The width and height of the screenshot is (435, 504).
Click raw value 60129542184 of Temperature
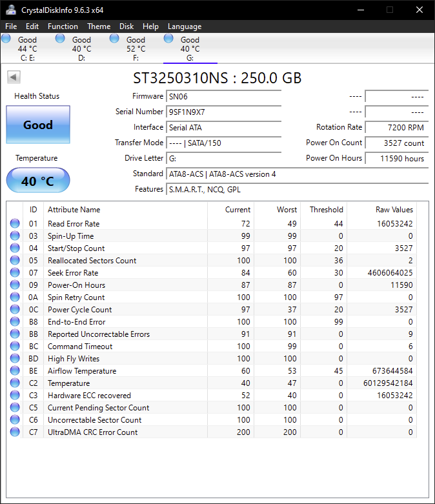coord(388,383)
